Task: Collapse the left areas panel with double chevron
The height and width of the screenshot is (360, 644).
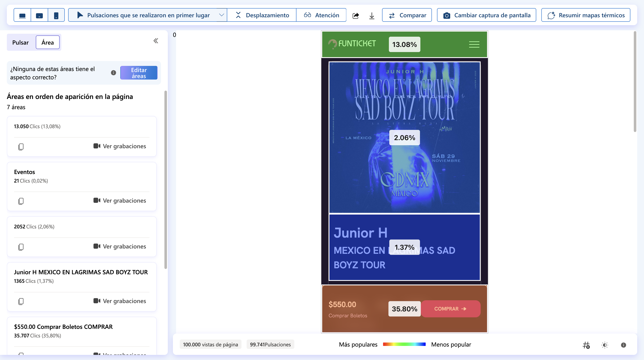Action: pos(156,41)
